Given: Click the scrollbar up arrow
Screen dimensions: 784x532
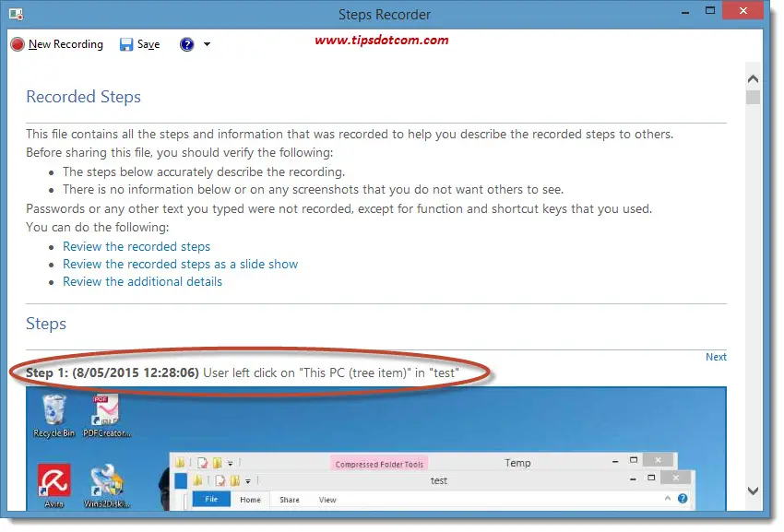Looking at the screenshot, I should [x=753, y=78].
